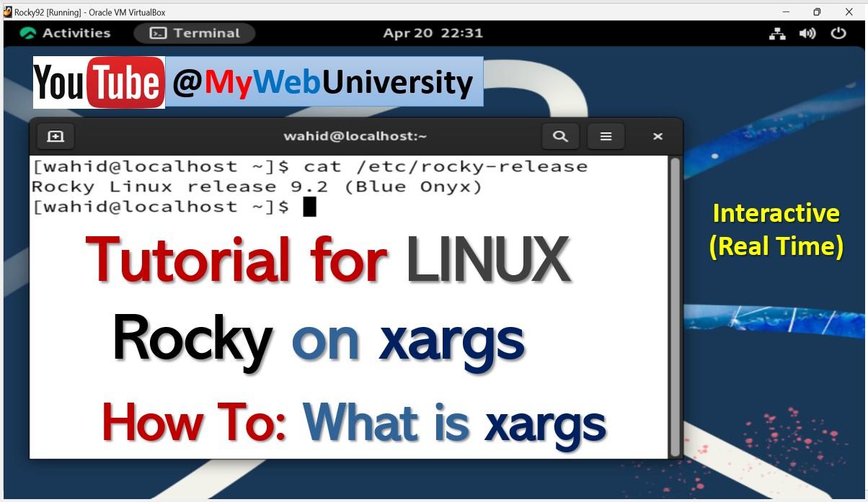
Task: Click the Rocky Linux logo icon beside Activities
Action: click(x=28, y=33)
